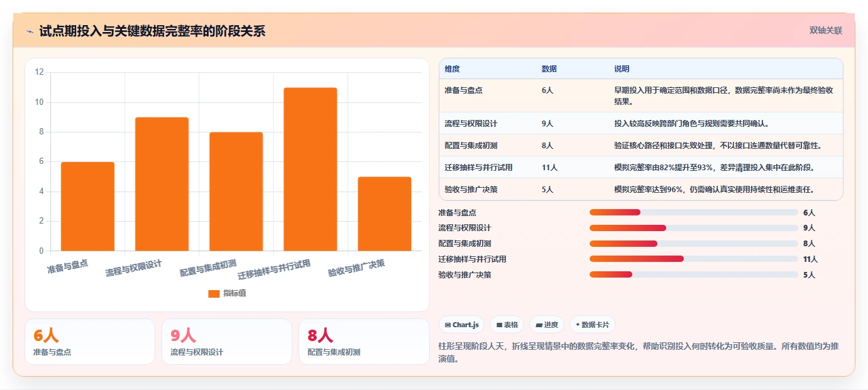
Task: Click the 流程与权限设计 bar in the chart
Action: point(162,184)
